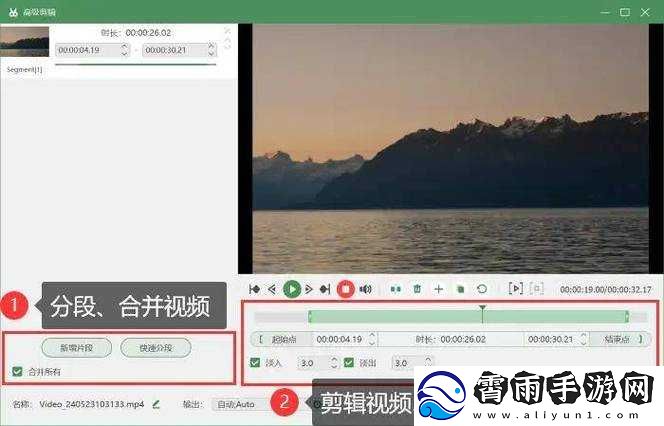Click the 新增片段 add segment button
Screen dimensions: 664x426
coord(77,348)
